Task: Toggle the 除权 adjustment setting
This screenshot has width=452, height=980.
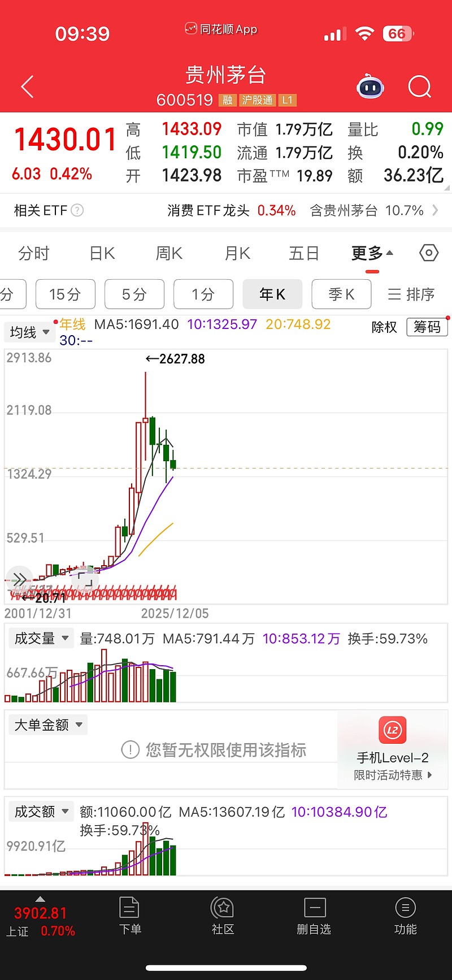Action: click(x=384, y=327)
